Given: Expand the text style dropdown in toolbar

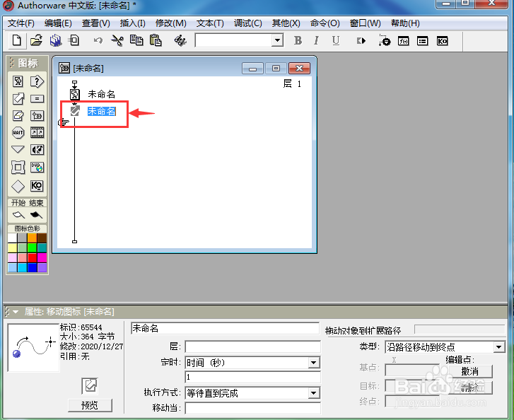Looking at the screenshot, I should tap(278, 40).
